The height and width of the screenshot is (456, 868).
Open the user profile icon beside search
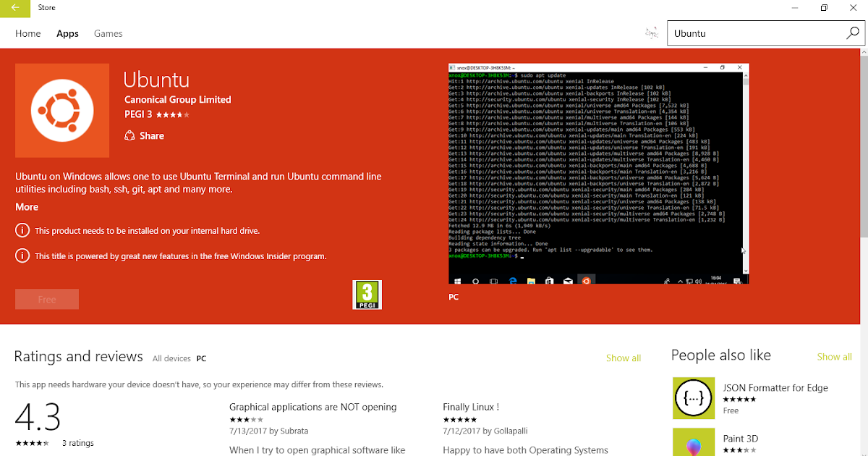(x=651, y=33)
